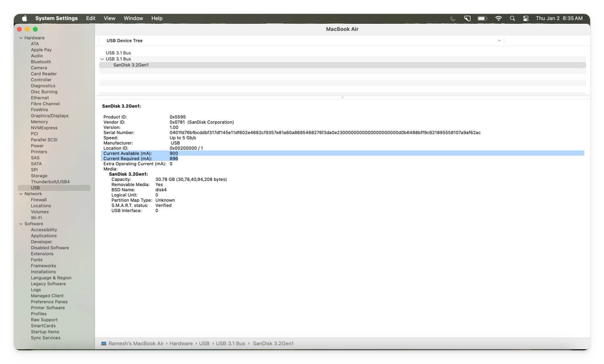
Task: Click the menu bar icon left of the battery
Action: [x=467, y=18]
